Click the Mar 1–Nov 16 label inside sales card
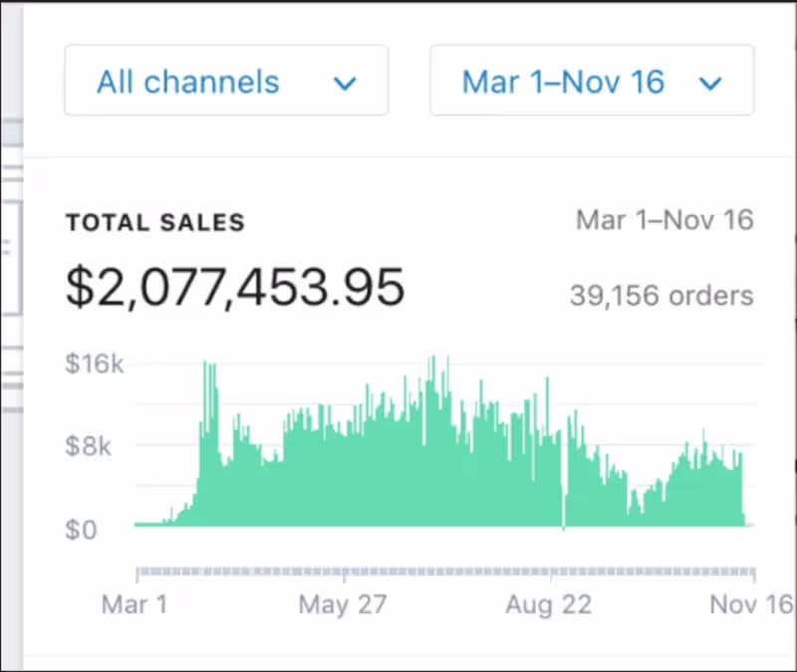 click(664, 220)
